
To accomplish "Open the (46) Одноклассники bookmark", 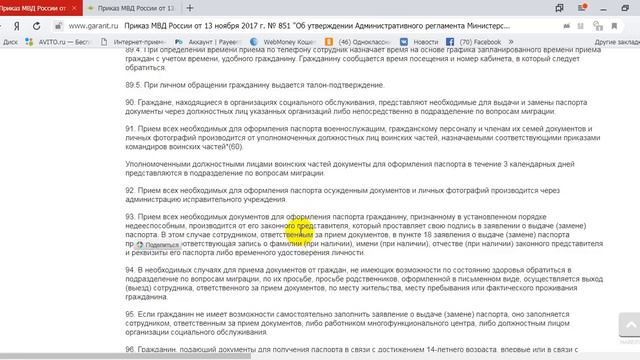I will coord(358,42).
